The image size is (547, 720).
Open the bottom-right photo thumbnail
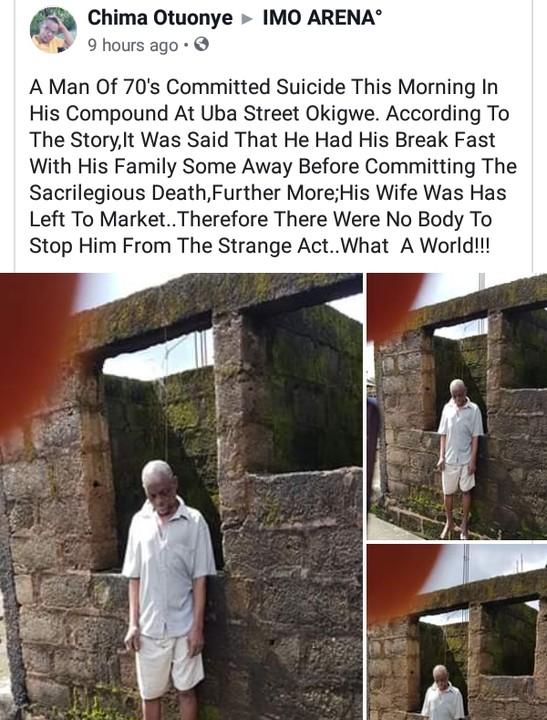pos(457,632)
